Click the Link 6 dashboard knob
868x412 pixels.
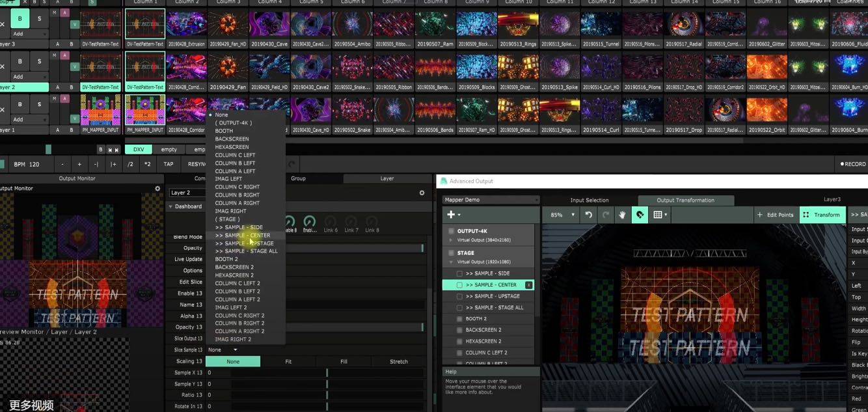tap(331, 222)
